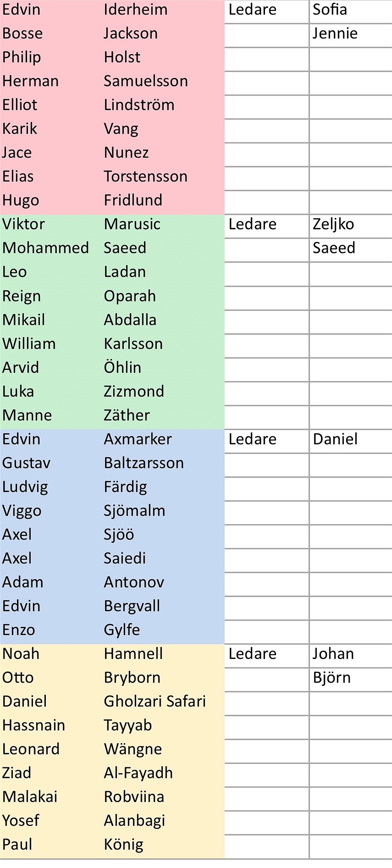The height and width of the screenshot is (868, 392).
Task: Select the surname cell Zizmond
Action: coord(134,391)
